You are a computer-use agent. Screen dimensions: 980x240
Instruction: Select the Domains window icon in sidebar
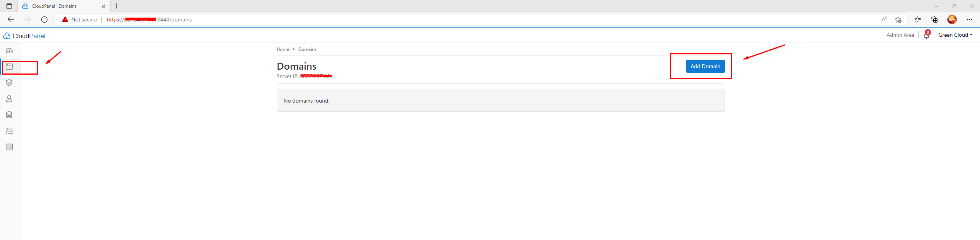tap(9, 67)
